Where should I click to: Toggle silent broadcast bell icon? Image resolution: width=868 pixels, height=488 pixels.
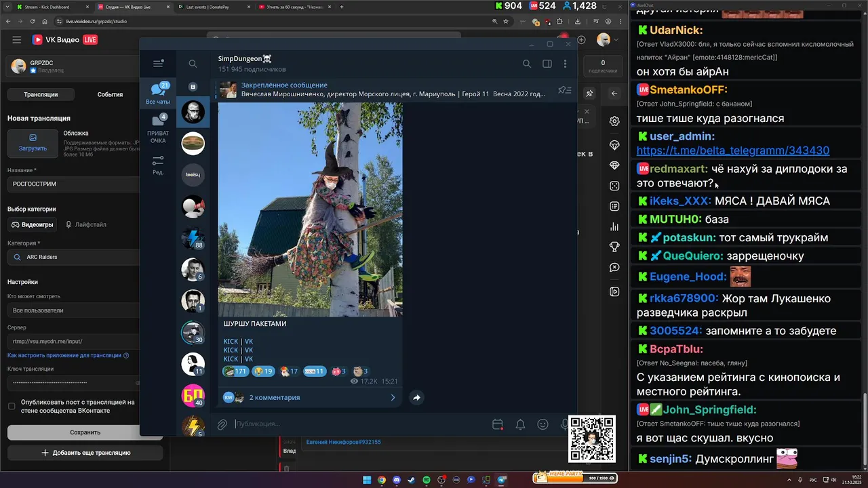[520, 424]
